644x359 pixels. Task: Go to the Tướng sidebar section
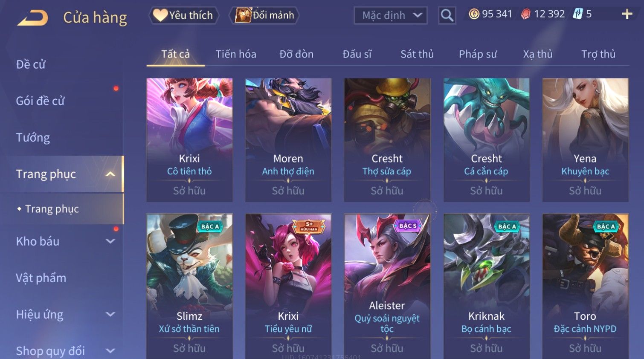click(33, 137)
